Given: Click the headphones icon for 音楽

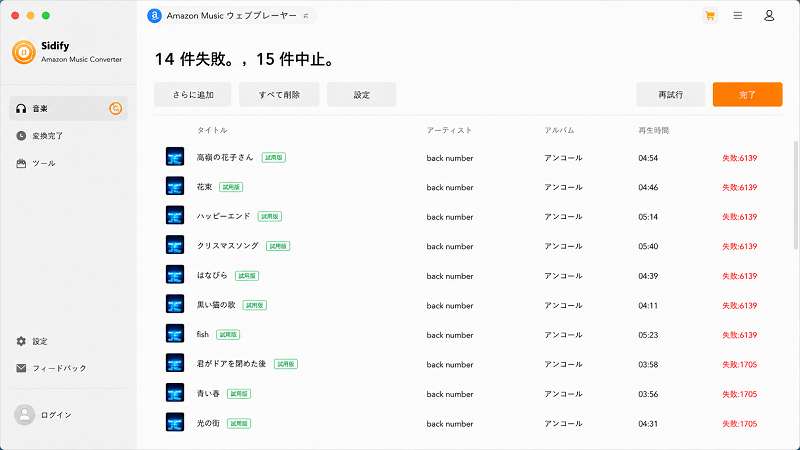Looking at the screenshot, I should (21, 109).
